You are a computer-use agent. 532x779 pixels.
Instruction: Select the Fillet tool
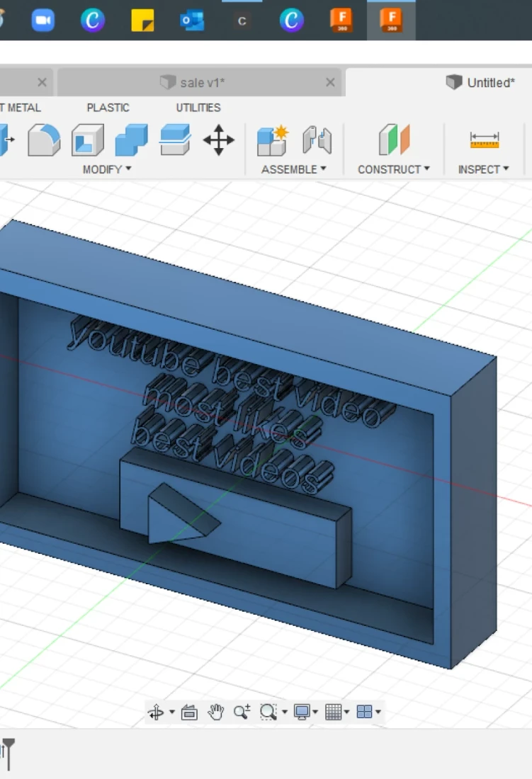44,140
